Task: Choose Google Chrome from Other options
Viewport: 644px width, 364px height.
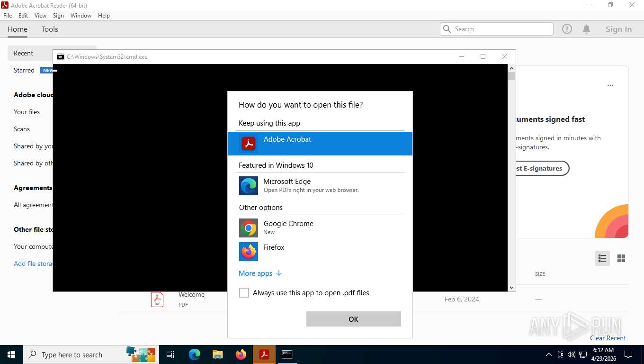Action: (320, 228)
